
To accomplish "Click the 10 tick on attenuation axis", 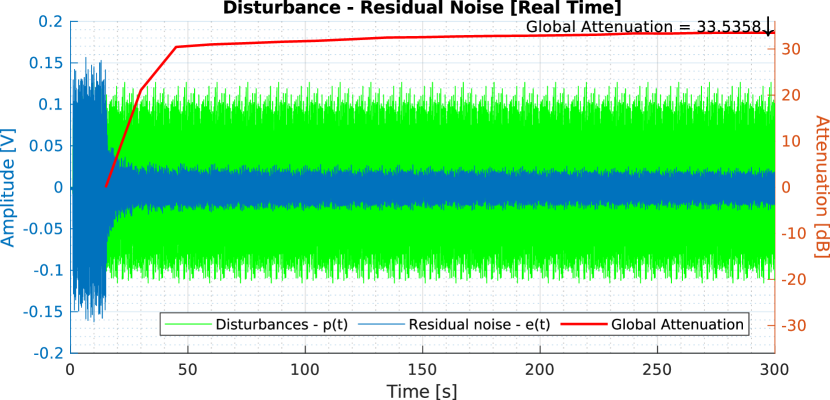I will pos(790,141).
